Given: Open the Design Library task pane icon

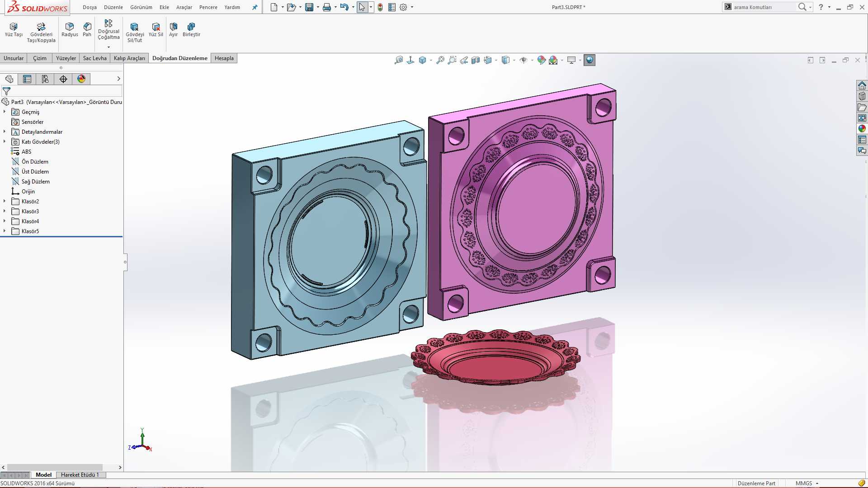Looking at the screenshot, I should (862, 96).
